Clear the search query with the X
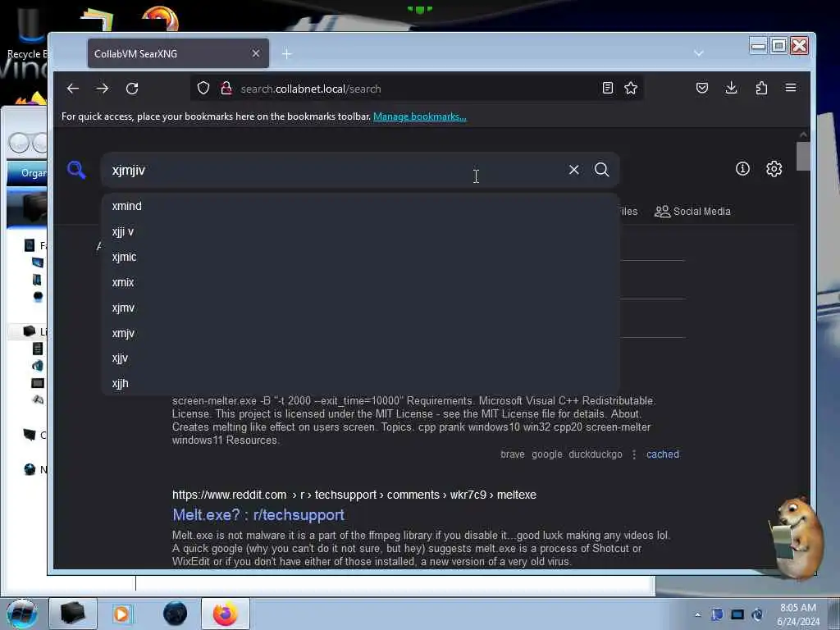 click(573, 170)
